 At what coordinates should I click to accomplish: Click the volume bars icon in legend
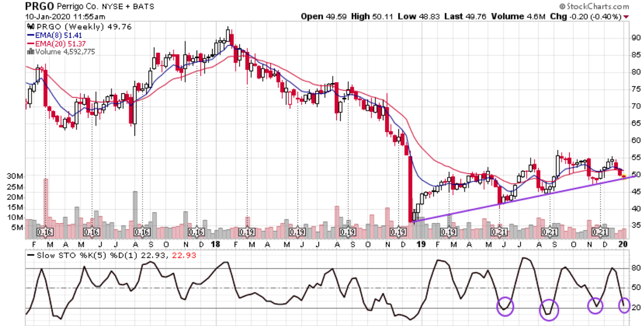click(x=31, y=52)
